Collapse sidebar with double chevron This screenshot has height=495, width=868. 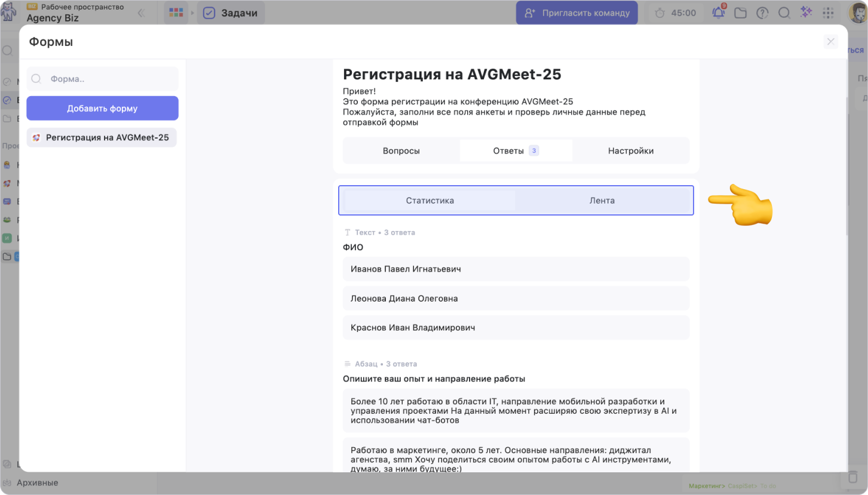point(142,13)
